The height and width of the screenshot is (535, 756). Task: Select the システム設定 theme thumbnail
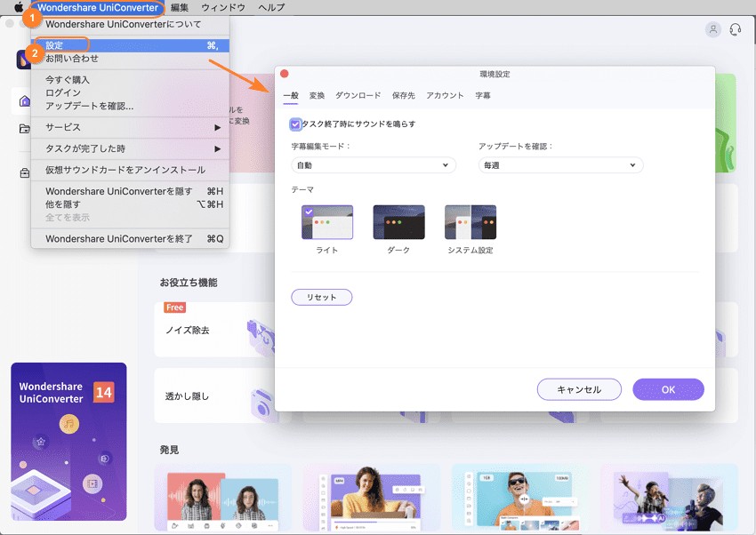click(470, 222)
